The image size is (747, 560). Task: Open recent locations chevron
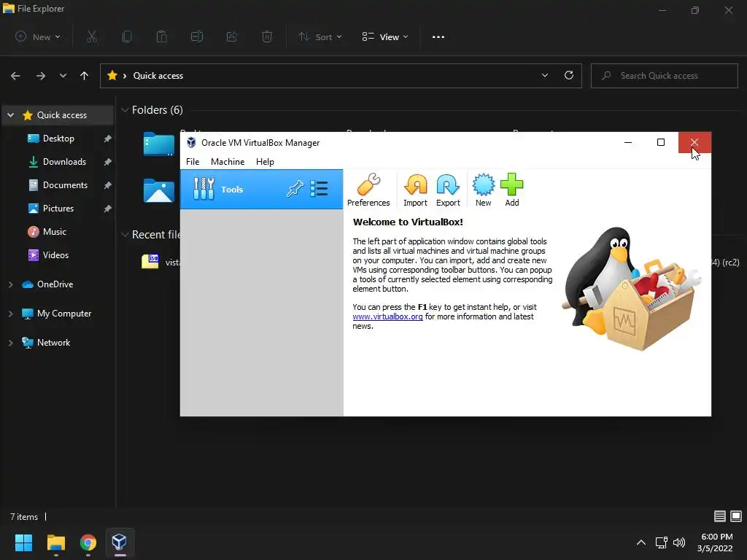[x=63, y=76]
